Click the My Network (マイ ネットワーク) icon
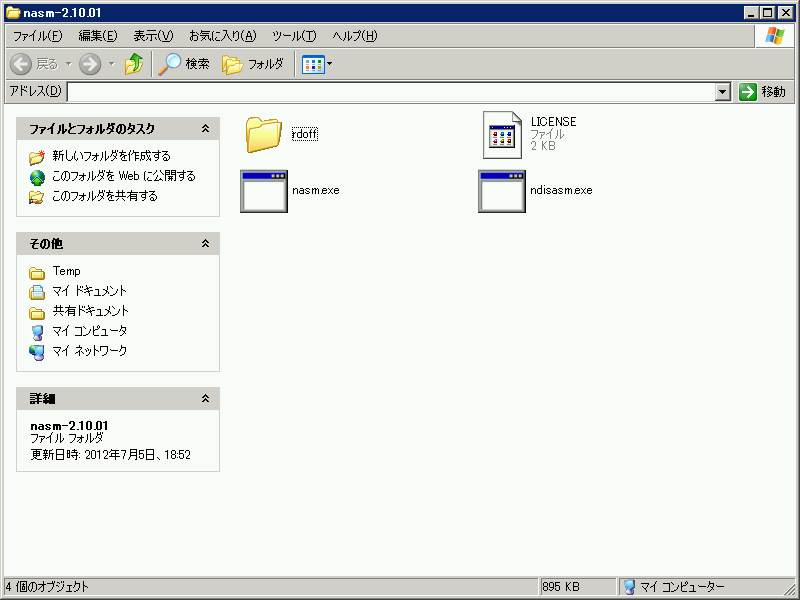Screen dimensions: 800x600 point(37,352)
